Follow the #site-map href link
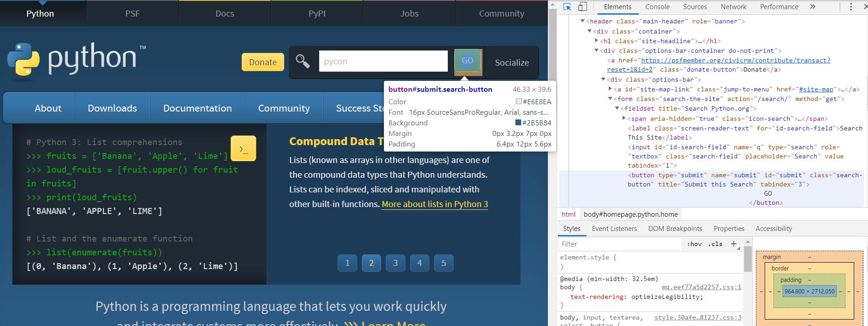 tap(816, 89)
